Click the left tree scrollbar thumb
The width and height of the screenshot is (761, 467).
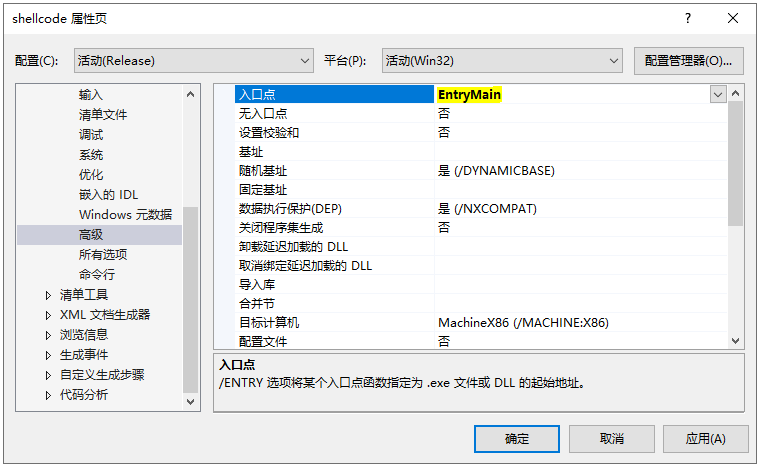tap(191, 300)
